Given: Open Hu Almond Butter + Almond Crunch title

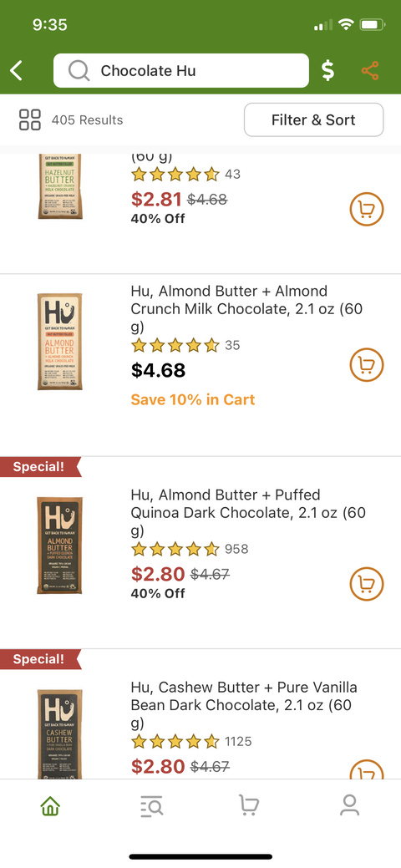Looking at the screenshot, I should click(x=246, y=309).
